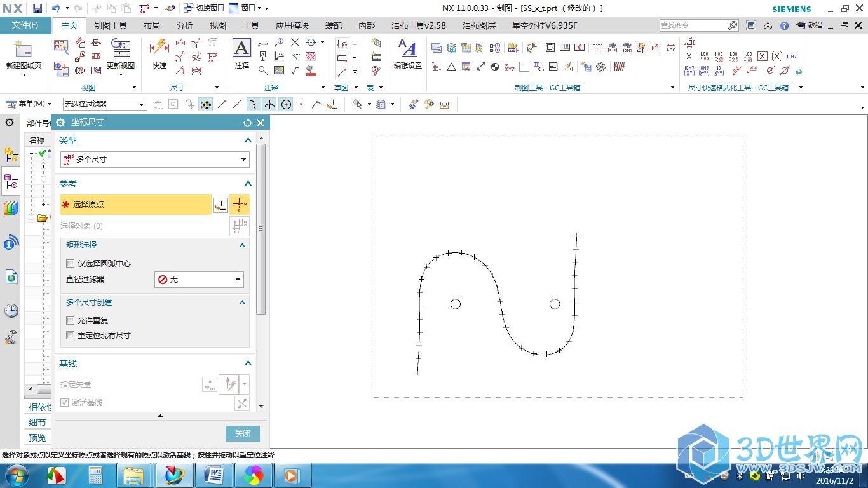This screenshot has height=488, width=868.
Task: Expand the 菜单(M) dropdown menu
Action: coord(29,104)
